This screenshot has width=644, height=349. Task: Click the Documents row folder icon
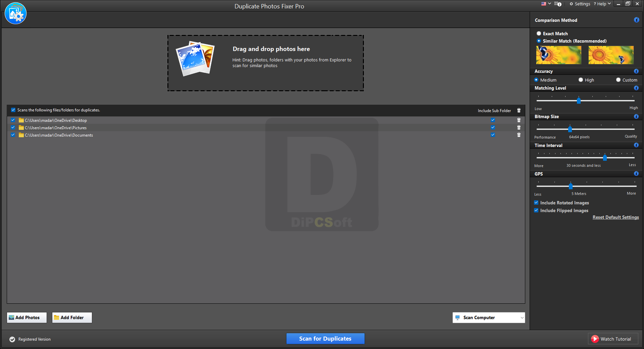(21, 135)
